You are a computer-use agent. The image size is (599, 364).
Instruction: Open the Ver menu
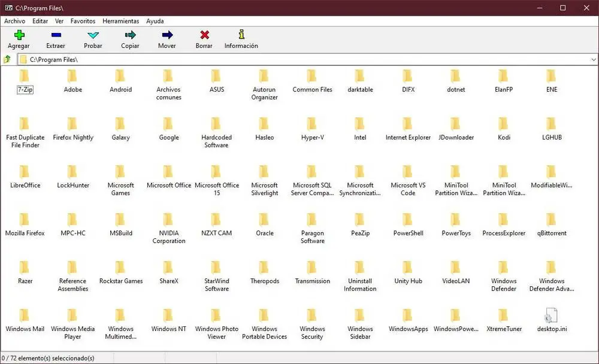tap(59, 21)
